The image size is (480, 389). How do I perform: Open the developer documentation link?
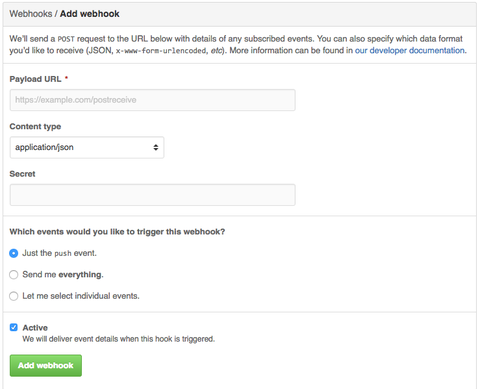pyautogui.click(x=410, y=50)
